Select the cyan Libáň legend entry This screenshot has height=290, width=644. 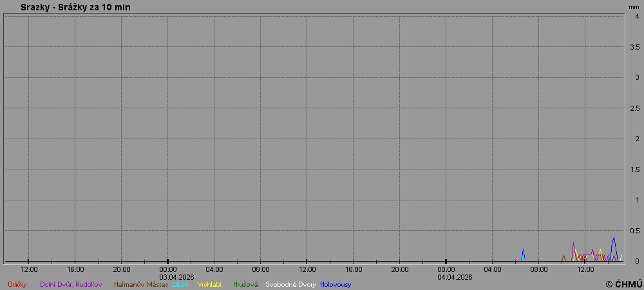[180, 284]
